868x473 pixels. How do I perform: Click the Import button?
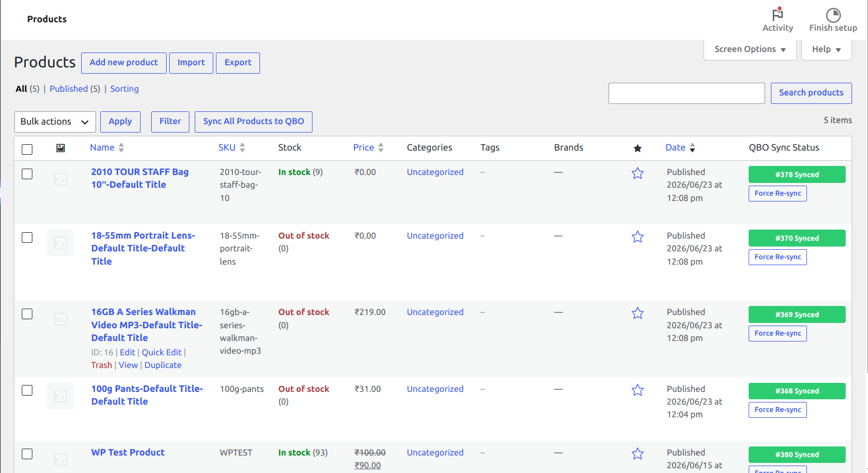tap(191, 63)
